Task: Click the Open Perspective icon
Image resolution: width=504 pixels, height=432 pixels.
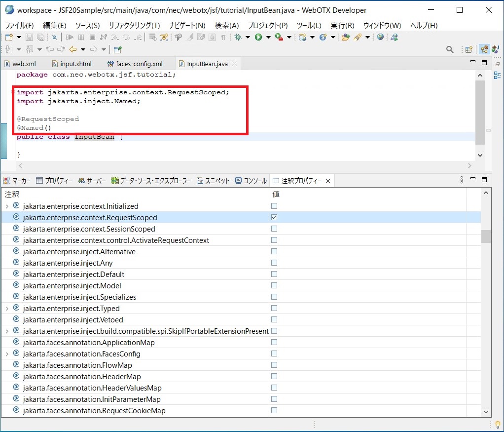Action: [x=468, y=49]
